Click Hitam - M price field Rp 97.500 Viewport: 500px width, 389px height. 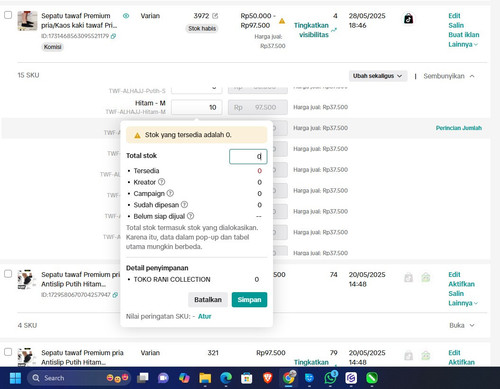point(258,107)
